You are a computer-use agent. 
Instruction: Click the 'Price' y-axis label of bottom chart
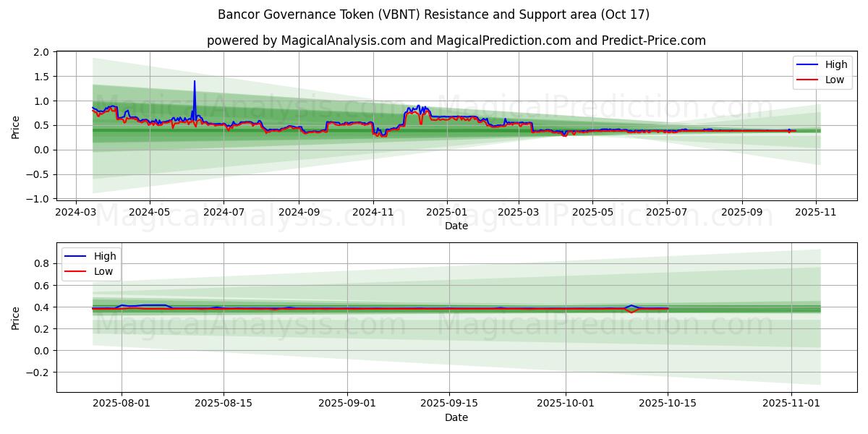(x=16, y=318)
